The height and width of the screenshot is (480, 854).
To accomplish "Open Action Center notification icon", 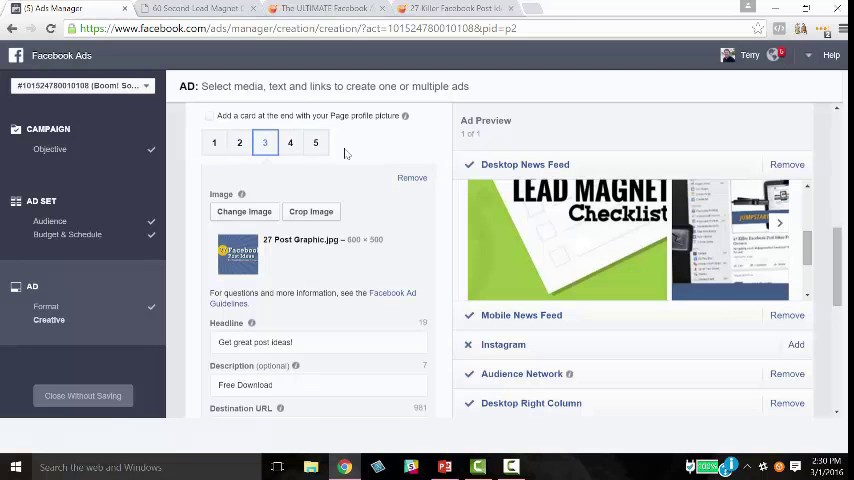I will (x=795, y=466).
